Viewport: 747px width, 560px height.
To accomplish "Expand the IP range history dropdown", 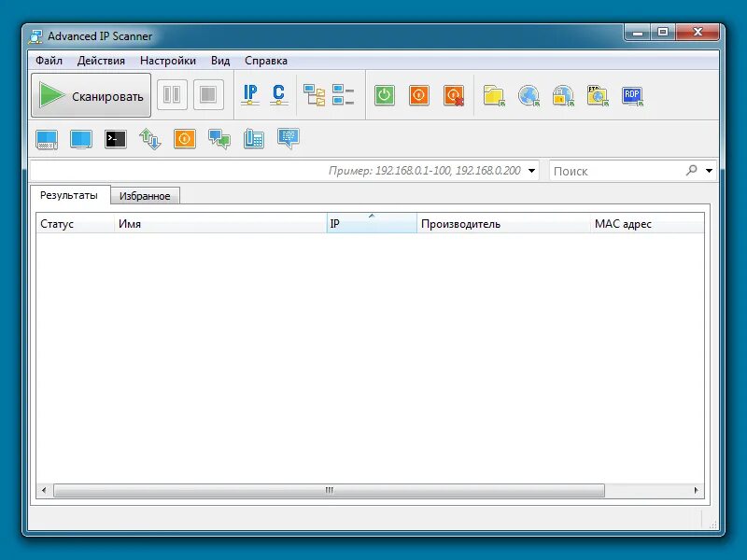I will tap(531, 171).
